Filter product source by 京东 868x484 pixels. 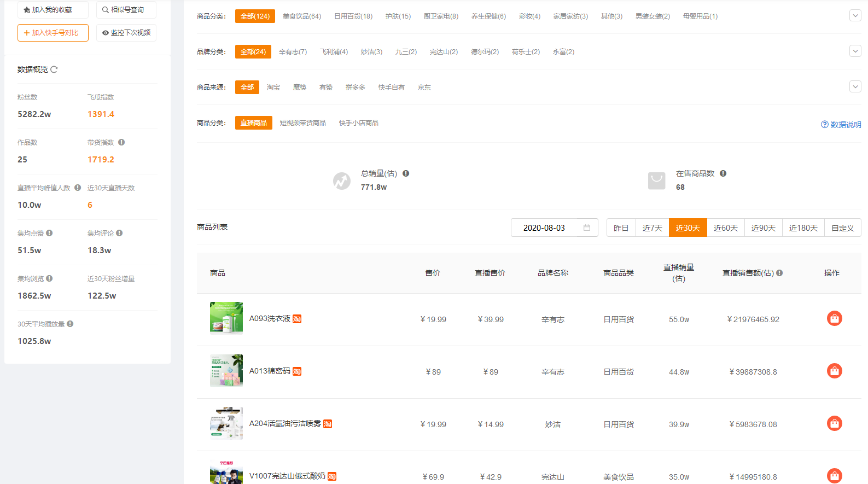point(424,88)
